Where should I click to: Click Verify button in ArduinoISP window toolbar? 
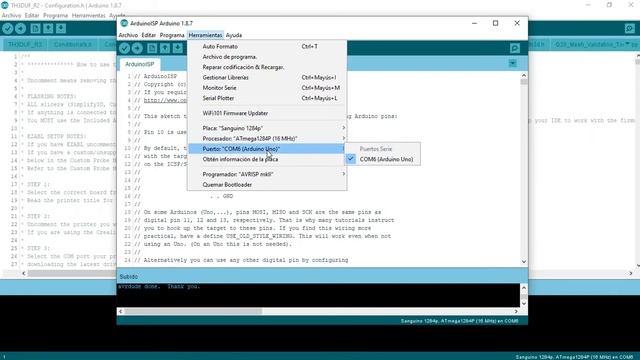tap(124, 48)
